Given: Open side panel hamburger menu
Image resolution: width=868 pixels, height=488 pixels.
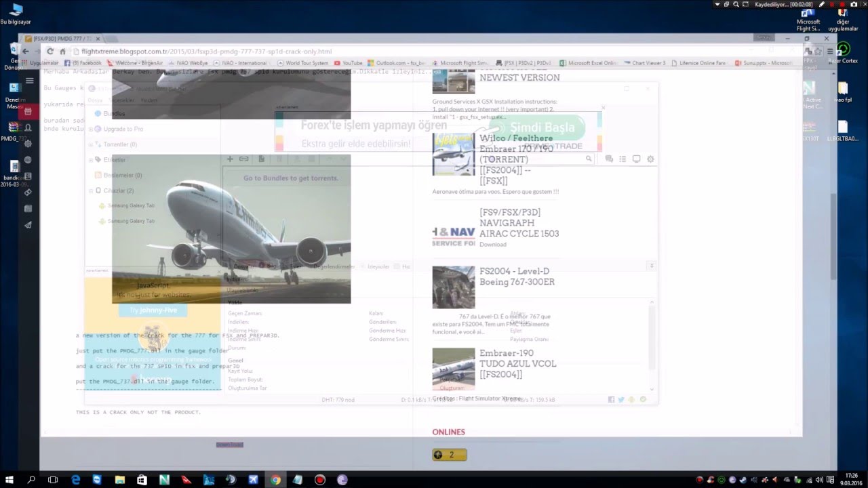Looking at the screenshot, I should coord(29,81).
